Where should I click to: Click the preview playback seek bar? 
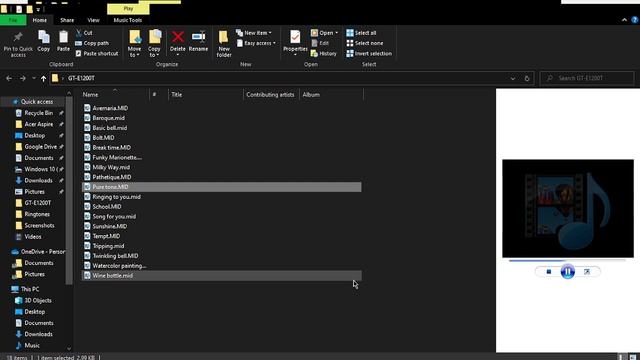[x=567, y=260]
